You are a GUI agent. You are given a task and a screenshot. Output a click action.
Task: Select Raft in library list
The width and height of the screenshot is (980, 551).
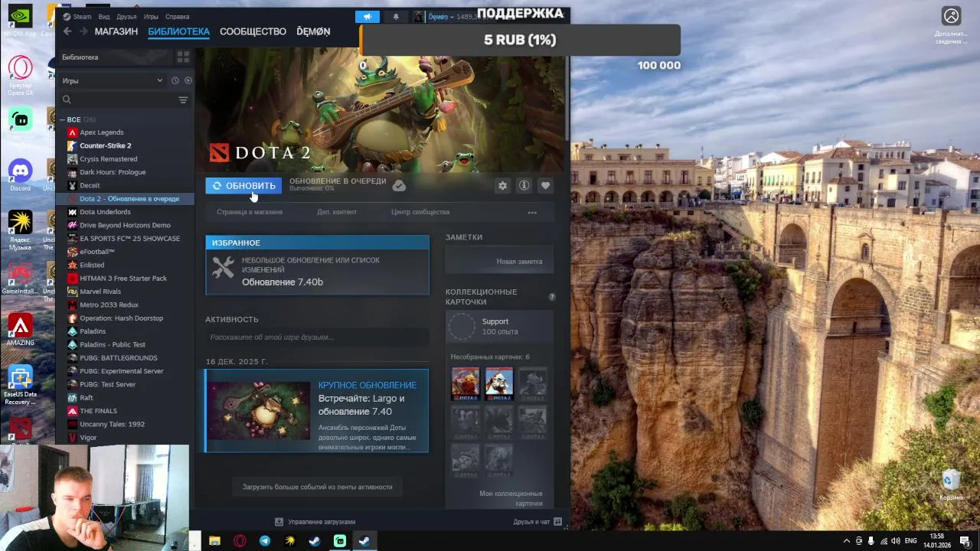(x=87, y=398)
